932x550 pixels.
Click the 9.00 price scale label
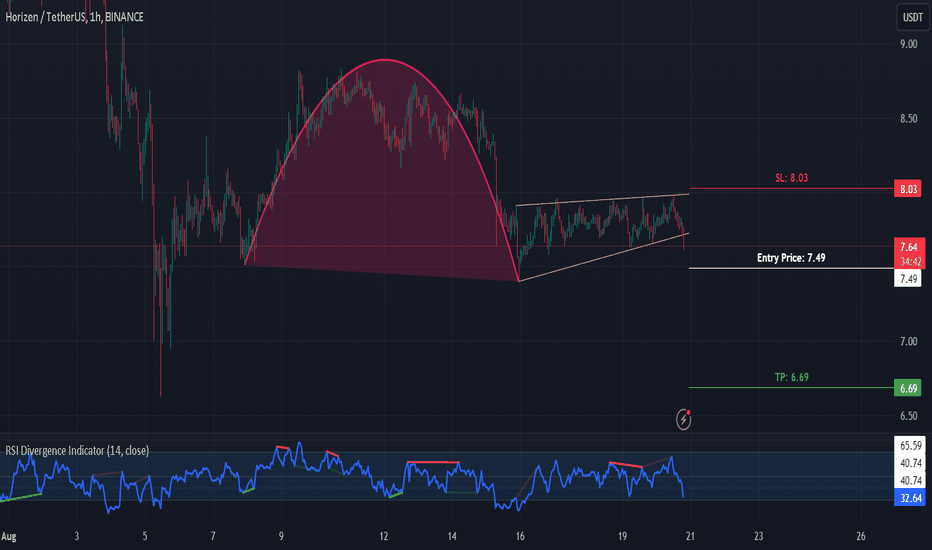[x=908, y=44]
